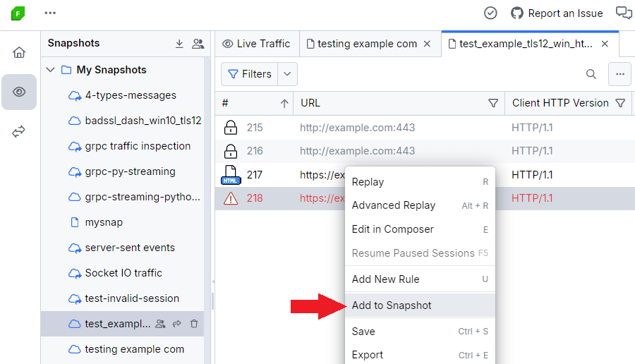Click the search magnifier icon in the toolbar

click(x=591, y=74)
